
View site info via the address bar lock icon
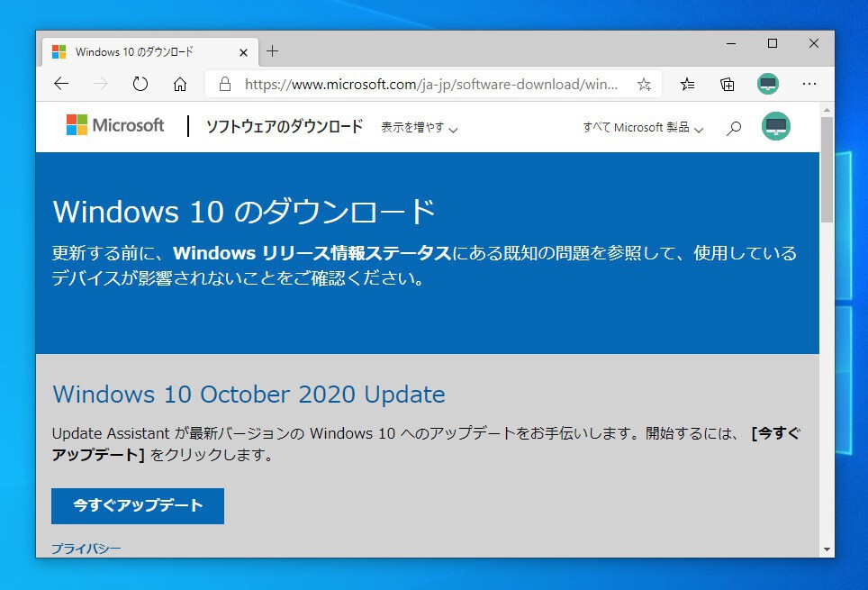point(225,84)
